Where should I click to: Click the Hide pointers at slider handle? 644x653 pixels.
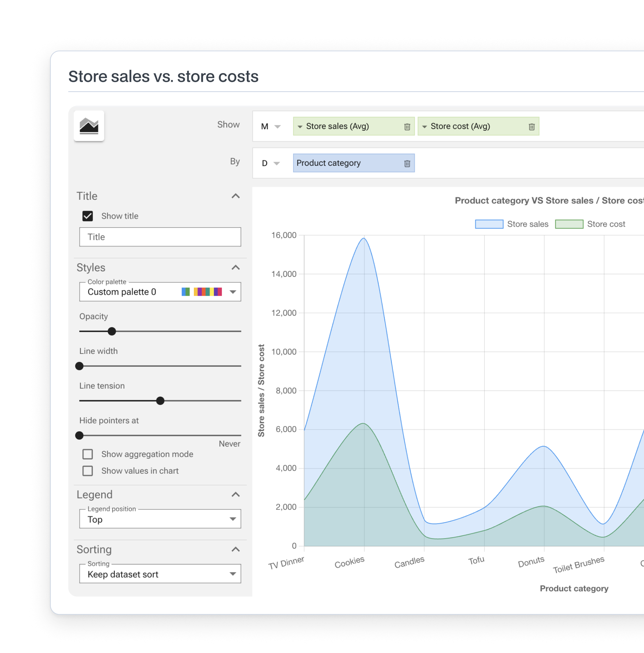coord(79,435)
